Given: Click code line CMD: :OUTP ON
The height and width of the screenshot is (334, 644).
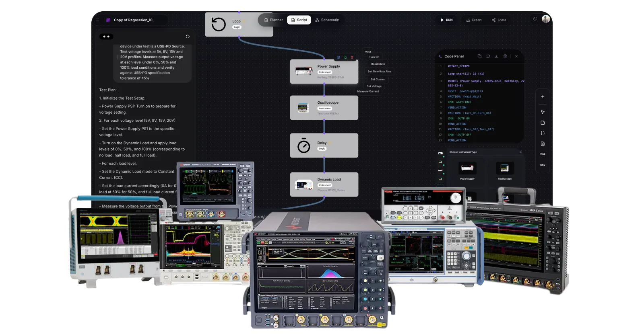Looking at the screenshot, I should click(459, 119).
